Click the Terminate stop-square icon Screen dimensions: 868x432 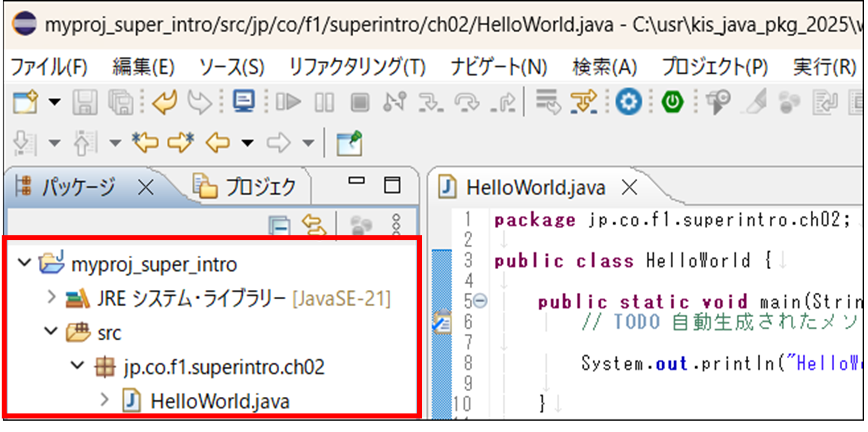tap(360, 102)
